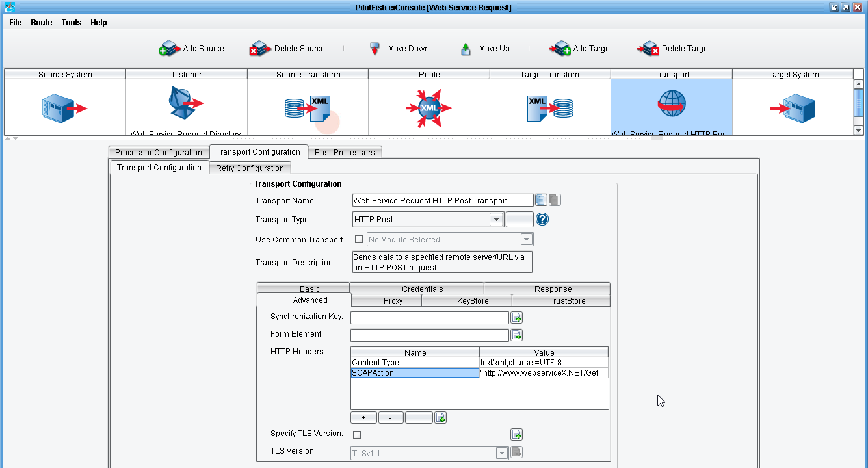Enable Specify TLS Version checkbox
This screenshot has width=868, height=468.
click(x=357, y=434)
